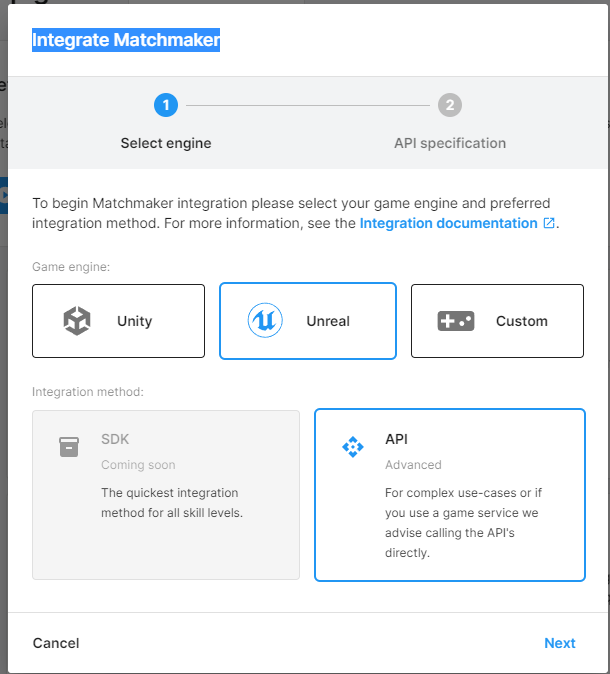Click the Unreal Engine logo icon
610x674 pixels.
point(265,320)
